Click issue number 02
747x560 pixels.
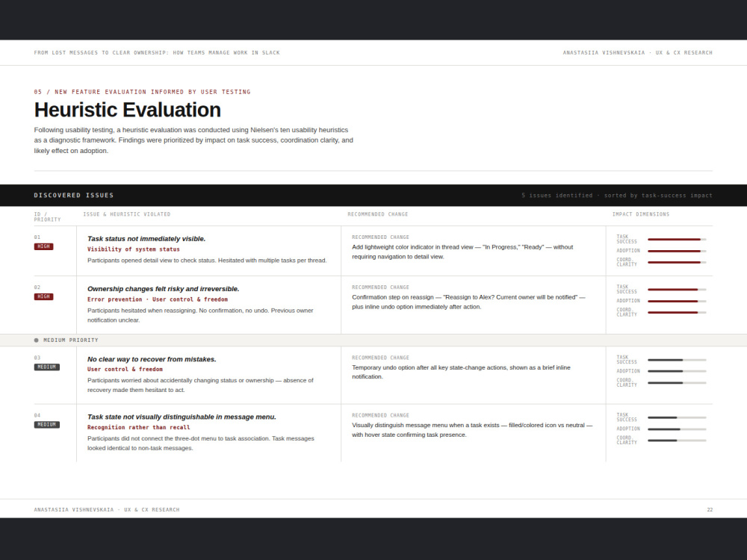37,287
